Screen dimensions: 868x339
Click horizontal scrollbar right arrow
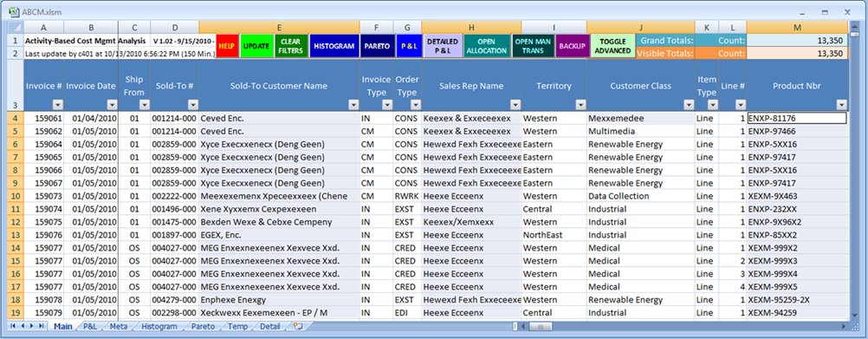tap(843, 326)
